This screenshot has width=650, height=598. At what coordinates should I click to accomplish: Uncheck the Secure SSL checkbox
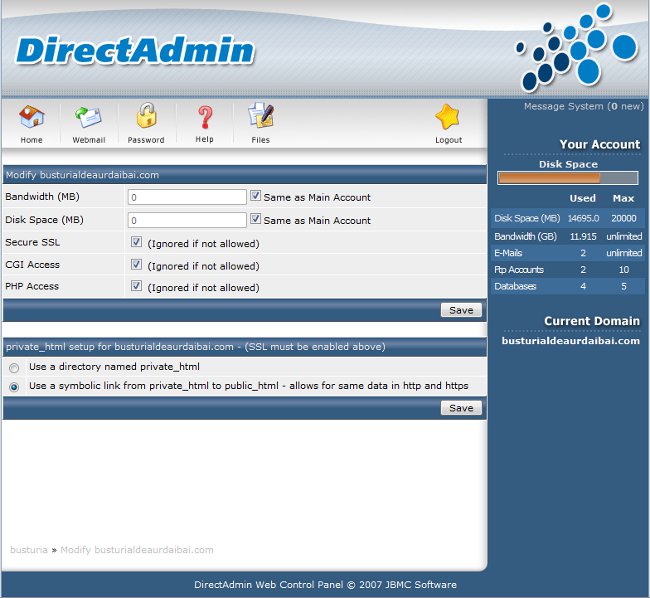136,242
